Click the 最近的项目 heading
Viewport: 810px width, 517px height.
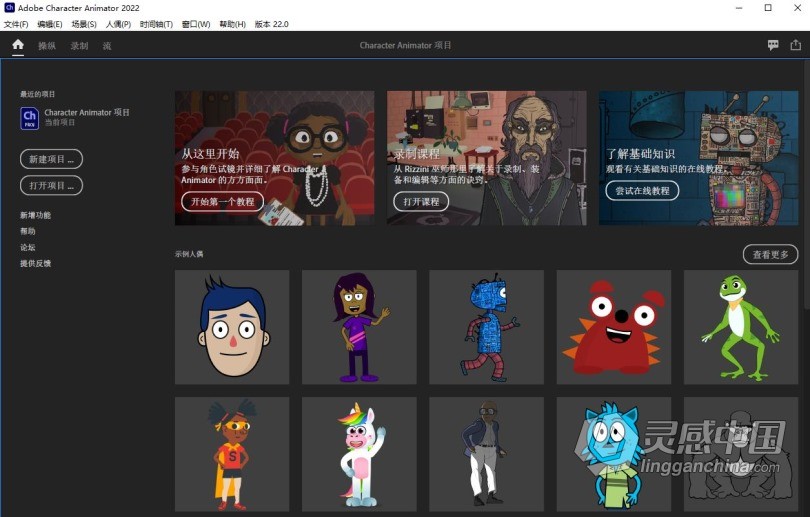point(37,94)
